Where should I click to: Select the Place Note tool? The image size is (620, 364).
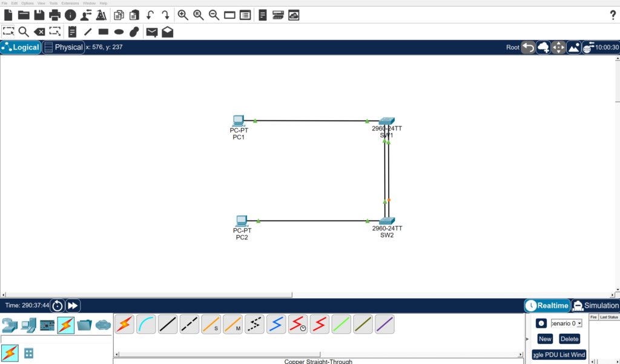[72, 31]
